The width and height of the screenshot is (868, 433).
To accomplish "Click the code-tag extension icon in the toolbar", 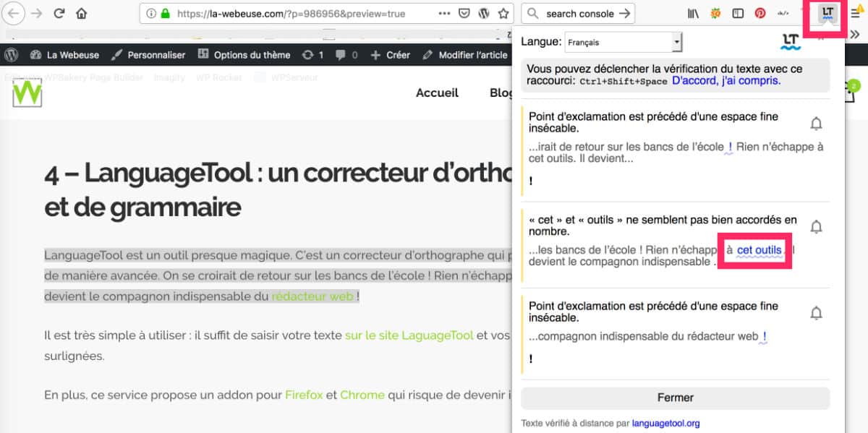I will 783,13.
